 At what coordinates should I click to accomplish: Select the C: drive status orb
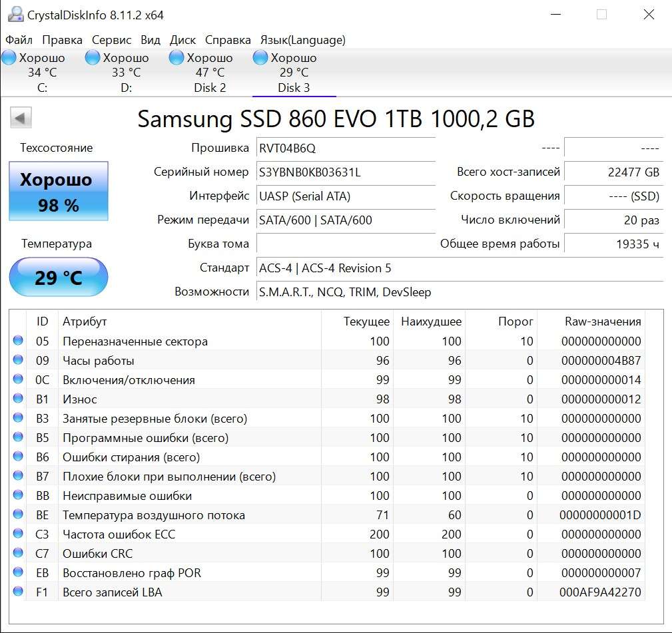(9, 57)
